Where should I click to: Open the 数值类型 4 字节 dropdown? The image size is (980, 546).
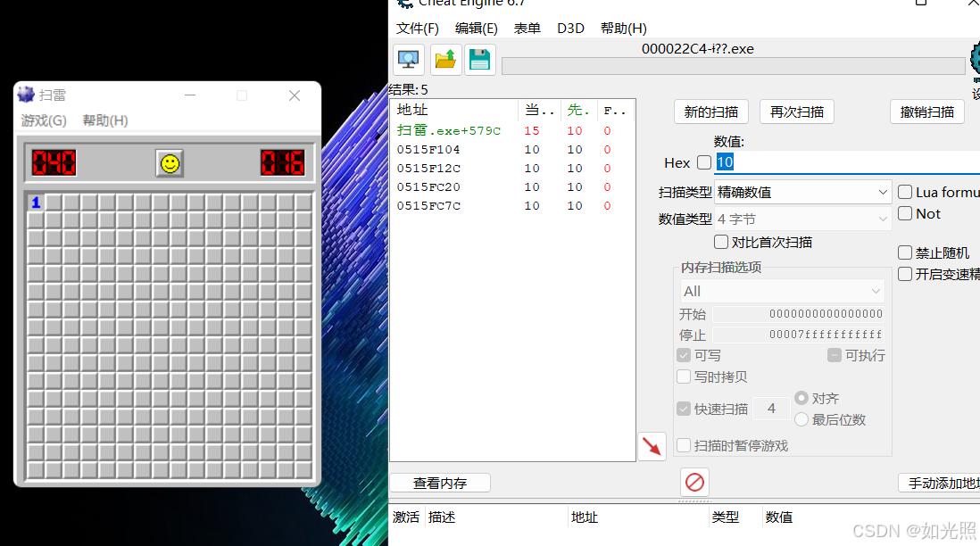802,219
